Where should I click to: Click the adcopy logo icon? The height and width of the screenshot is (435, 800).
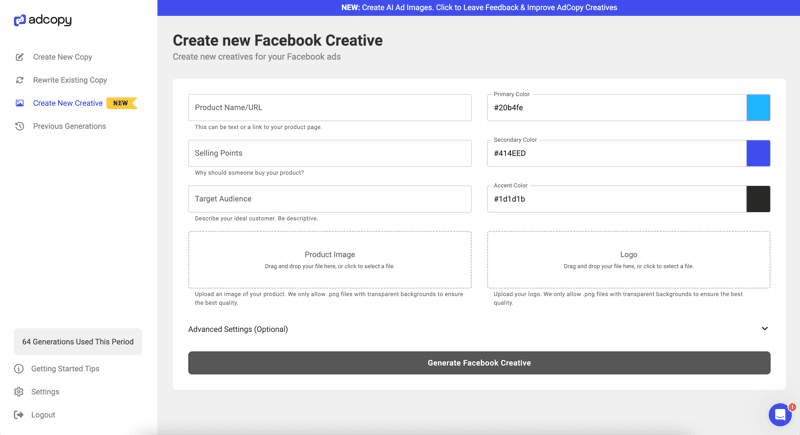pos(19,20)
